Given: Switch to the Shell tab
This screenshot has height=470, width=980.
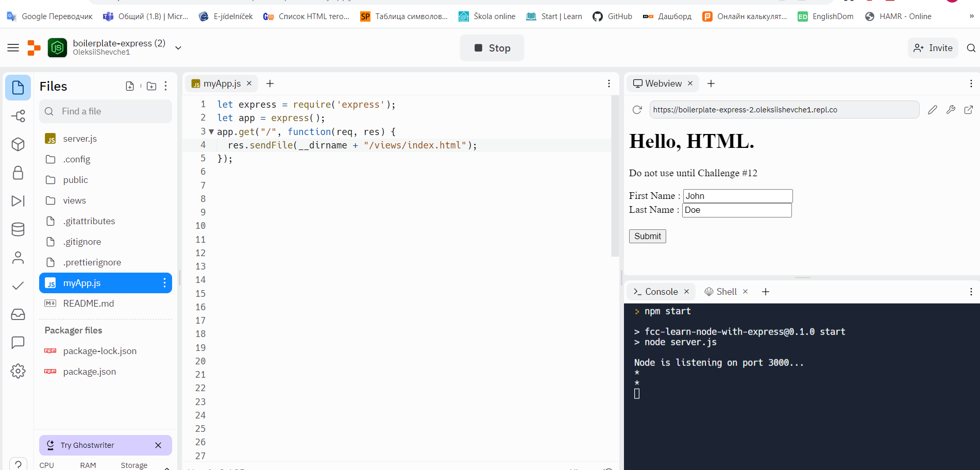Looking at the screenshot, I should [x=725, y=291].
